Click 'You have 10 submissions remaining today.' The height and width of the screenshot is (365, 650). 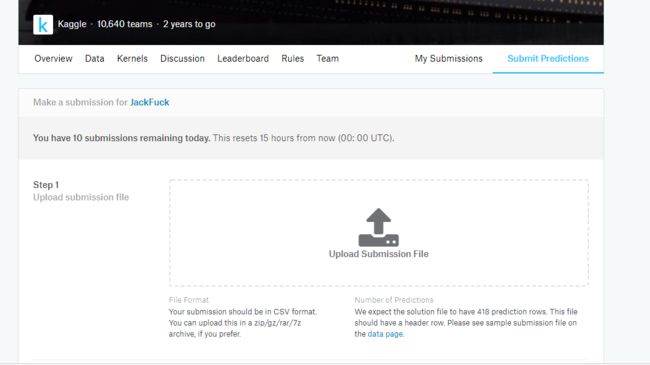[x=121, y=138]
